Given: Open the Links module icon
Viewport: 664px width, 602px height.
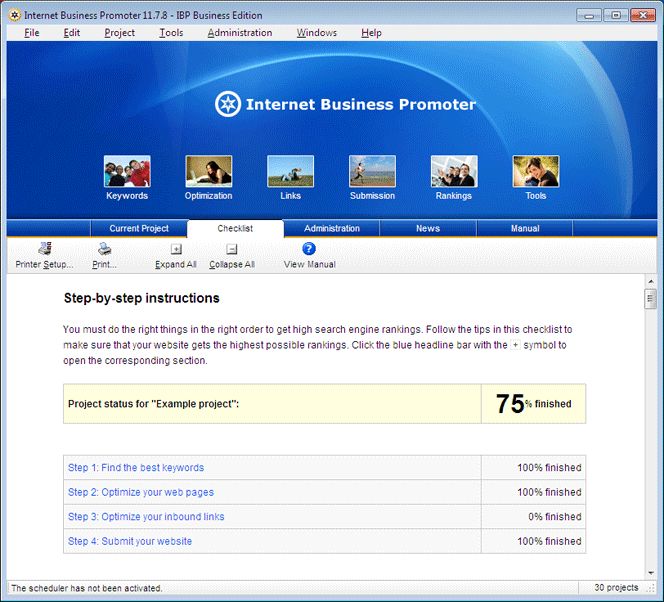Looking at the screenshot, I should (290, 171).
